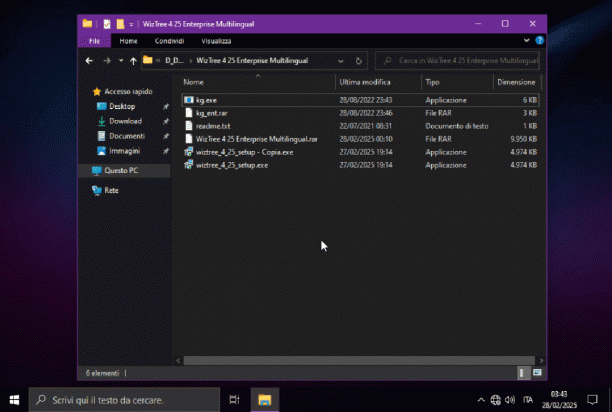This screenshot has width=612, height=412.
Task: Sort by the Dimensione column
Action: pyautogui.click(x=517, y=82)
